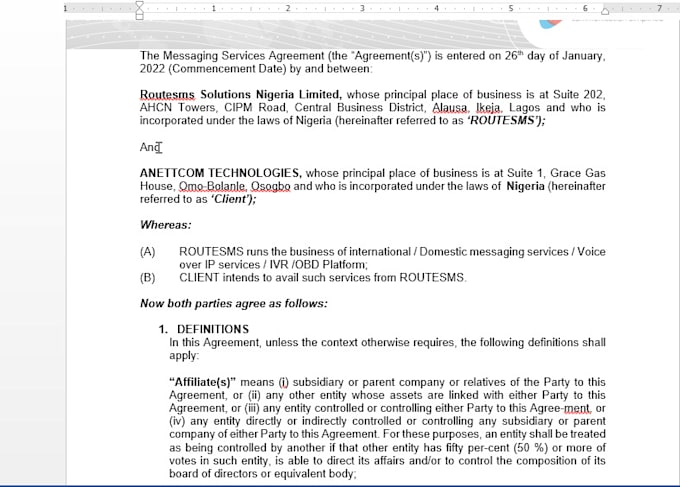
Task: Click the text "Now both parties agree as follows:"
Action: [x=234, y=303]
